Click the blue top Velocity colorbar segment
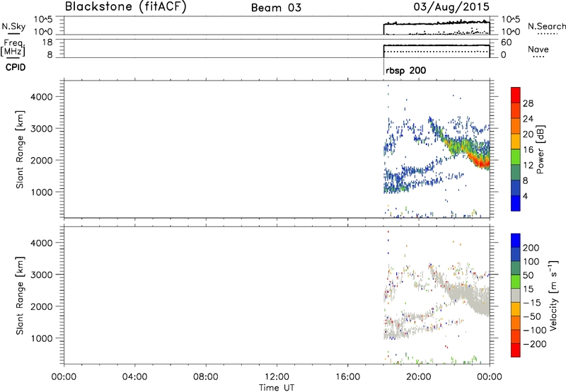The width and height of the screenshot is (566, 392). (x=516, y=241)
